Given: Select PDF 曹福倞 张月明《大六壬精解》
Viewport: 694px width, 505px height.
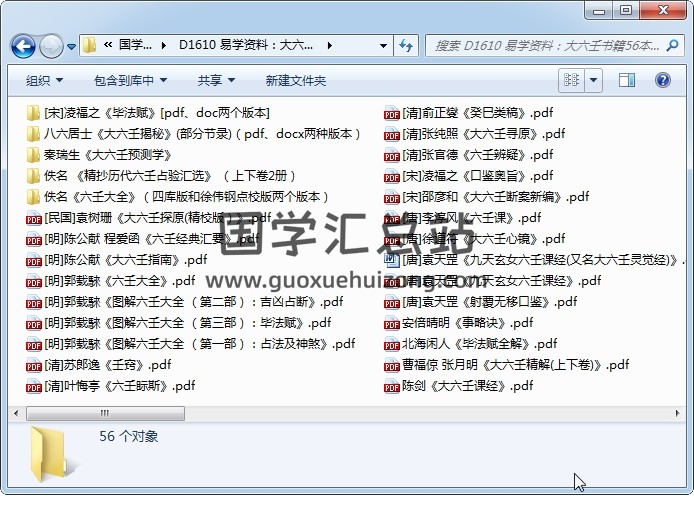Looking at the screenshot, I should click(x=506, y=365).
